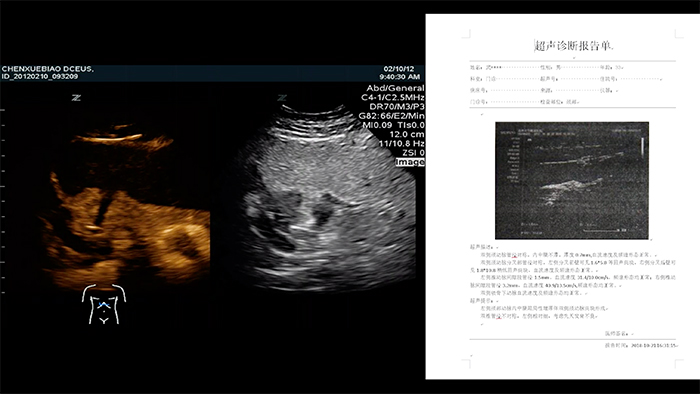The height and width of the screenshot is (394, 700).
Task: Click the G82:66/E2/Min gain readout
Action: pos(392,116)
